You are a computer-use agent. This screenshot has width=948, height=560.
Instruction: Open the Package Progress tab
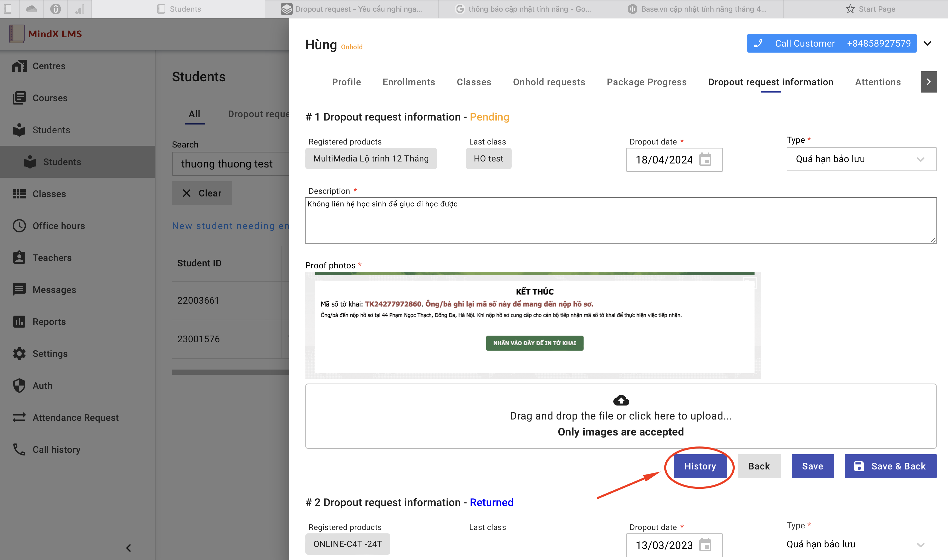point(646,82)
